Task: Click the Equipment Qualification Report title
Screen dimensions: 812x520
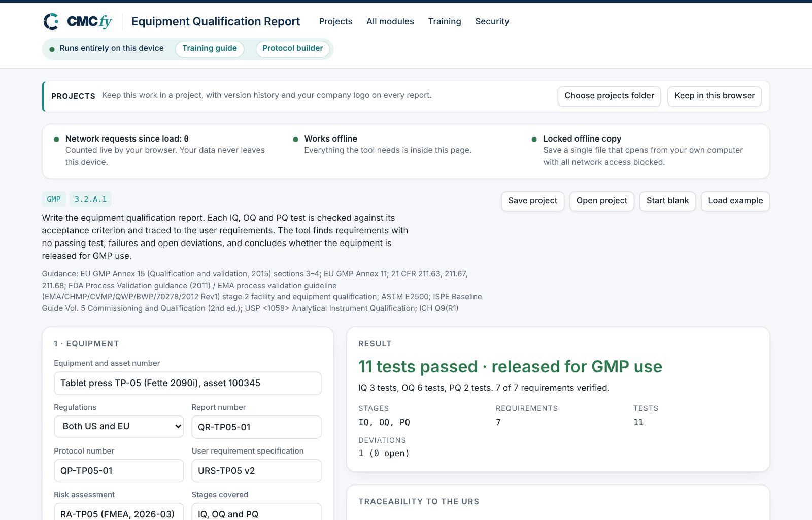Action: [x=216, y=21]
